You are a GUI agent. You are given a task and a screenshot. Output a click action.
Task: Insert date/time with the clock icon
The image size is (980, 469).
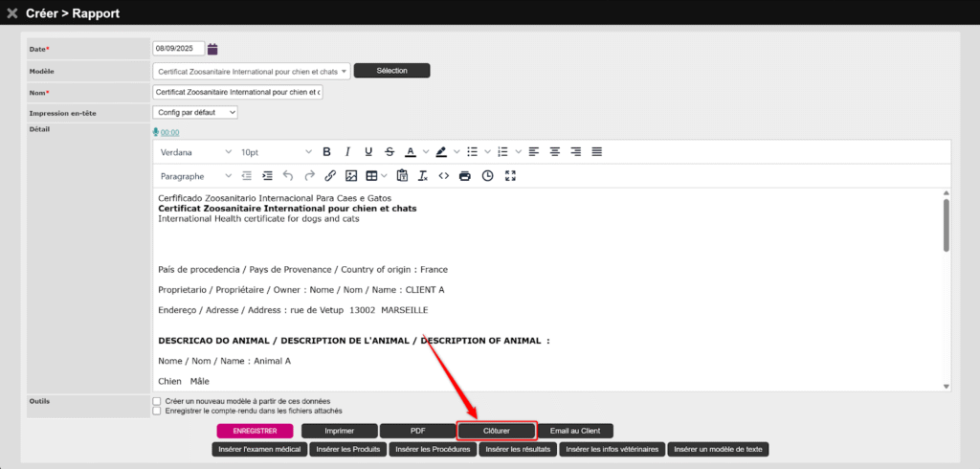[488, 176]
